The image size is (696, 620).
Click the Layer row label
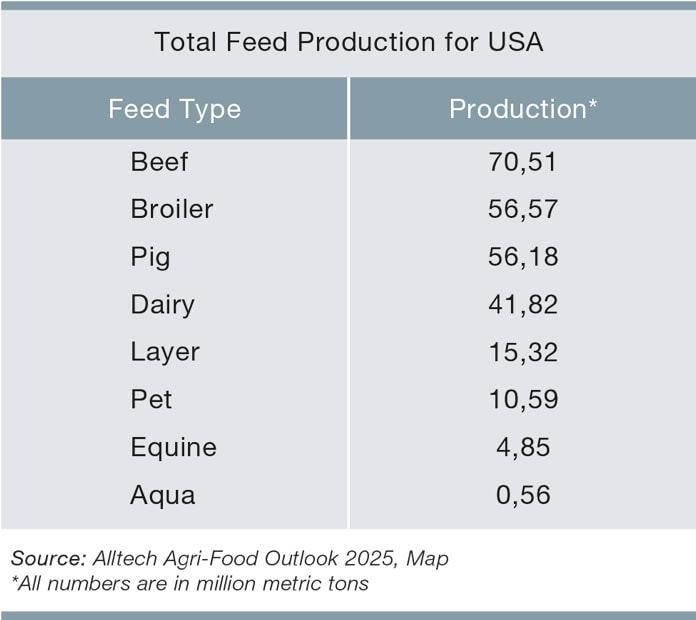[165, 352]
